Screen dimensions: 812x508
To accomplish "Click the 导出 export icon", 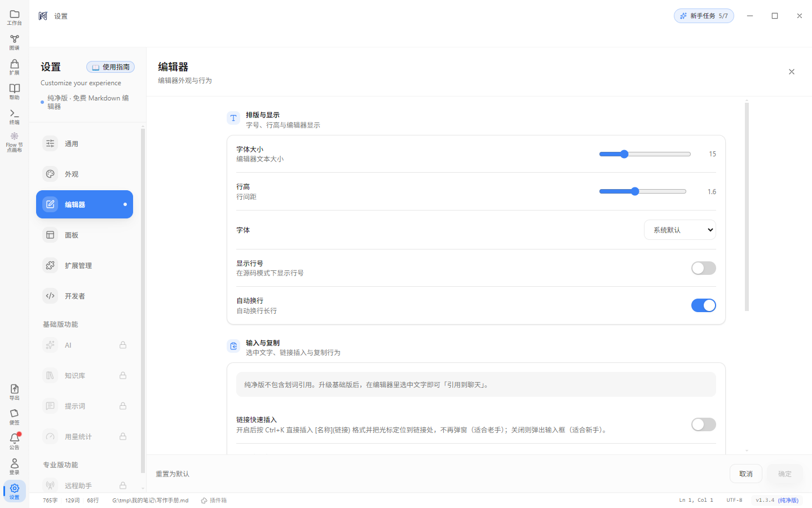I will [x=15, y=392].
